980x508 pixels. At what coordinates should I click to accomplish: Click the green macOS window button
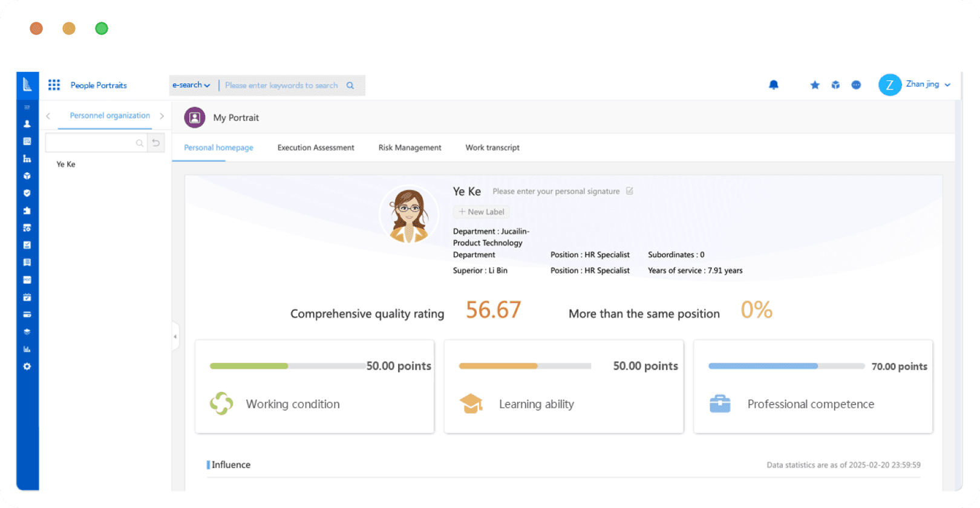point(102,28)
